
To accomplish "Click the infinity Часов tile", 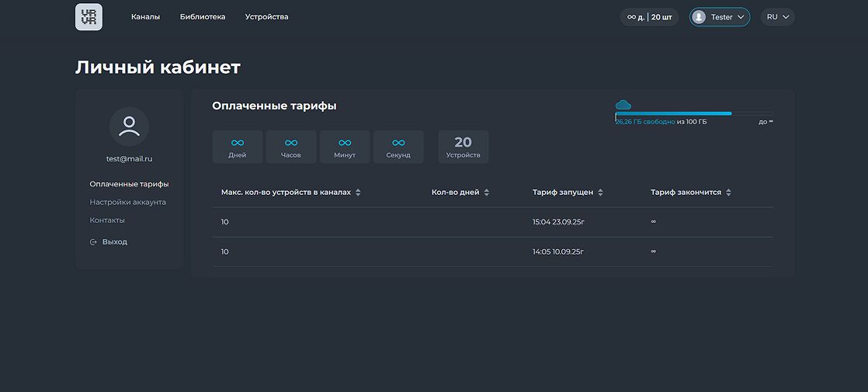I will (x=291, y=147).
